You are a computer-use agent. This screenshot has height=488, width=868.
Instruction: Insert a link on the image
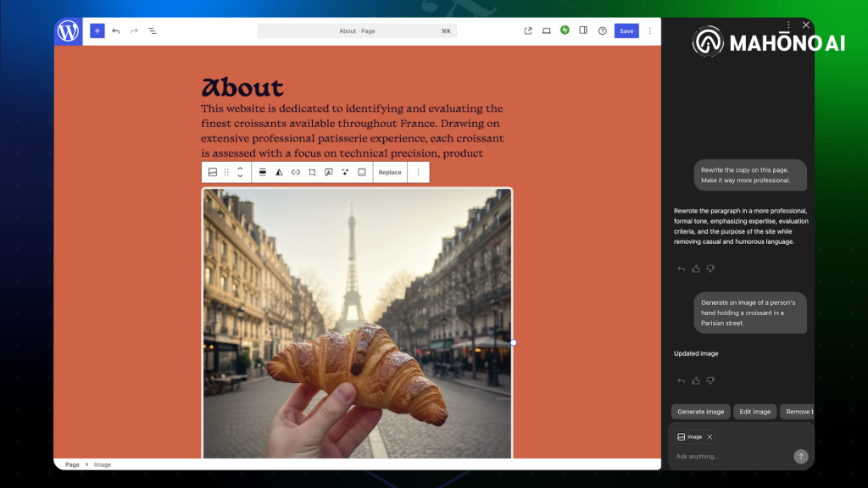coord(296,172)
